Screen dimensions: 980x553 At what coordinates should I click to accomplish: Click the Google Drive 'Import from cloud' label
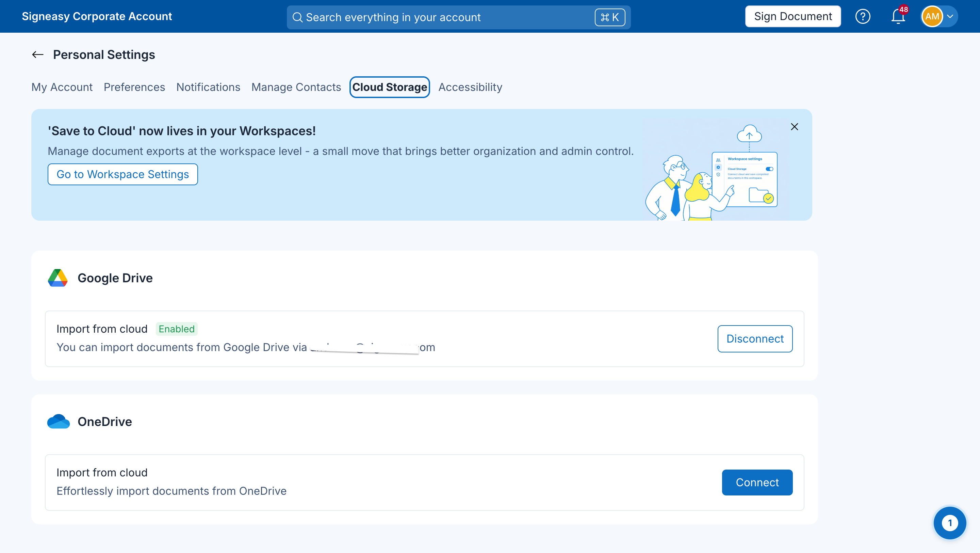[x=102, y=329]
